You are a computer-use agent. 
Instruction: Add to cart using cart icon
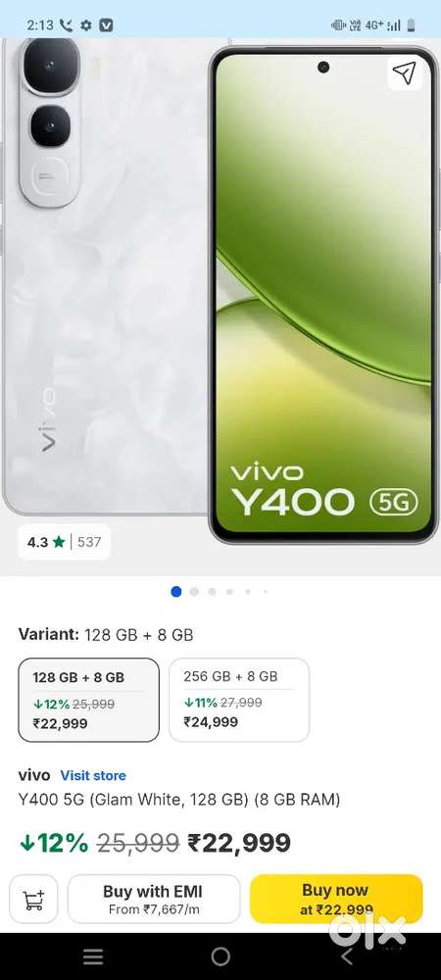pos(33,899)
